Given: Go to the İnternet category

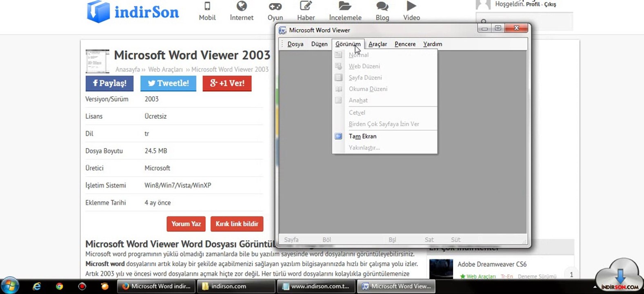Looking at the screenshot, I should pyautogui.click(x=242, y=11).
